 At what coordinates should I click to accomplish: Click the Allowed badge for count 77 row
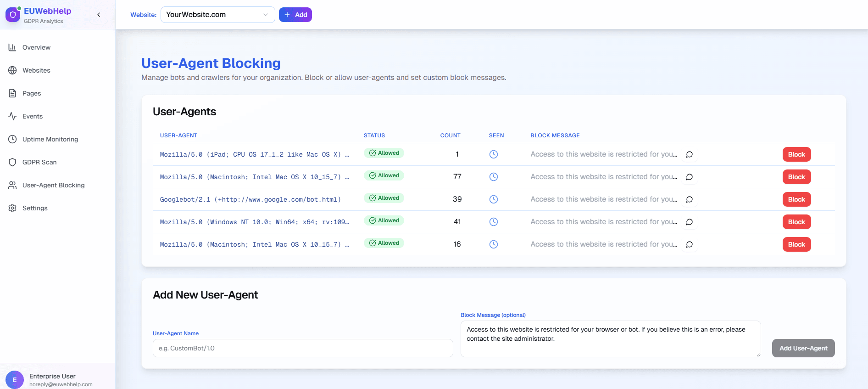384,175
